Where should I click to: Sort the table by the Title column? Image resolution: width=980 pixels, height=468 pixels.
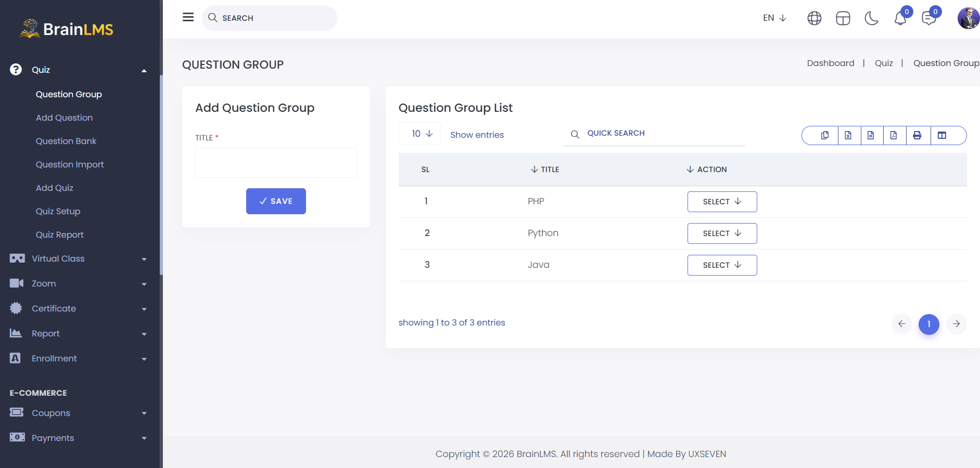[545, 170]
